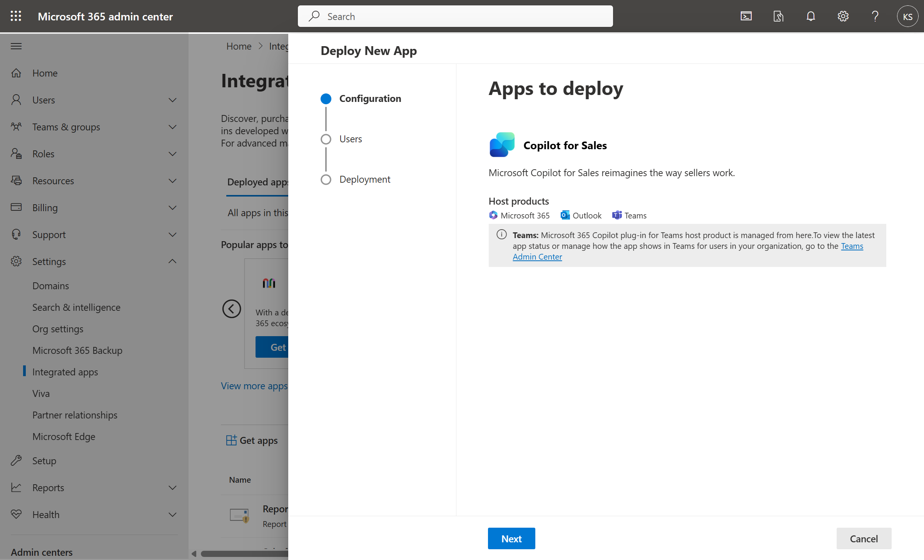The image size is (924, 560).
Task: Select the Configuration step radio button
Action: tap(325, 98)
